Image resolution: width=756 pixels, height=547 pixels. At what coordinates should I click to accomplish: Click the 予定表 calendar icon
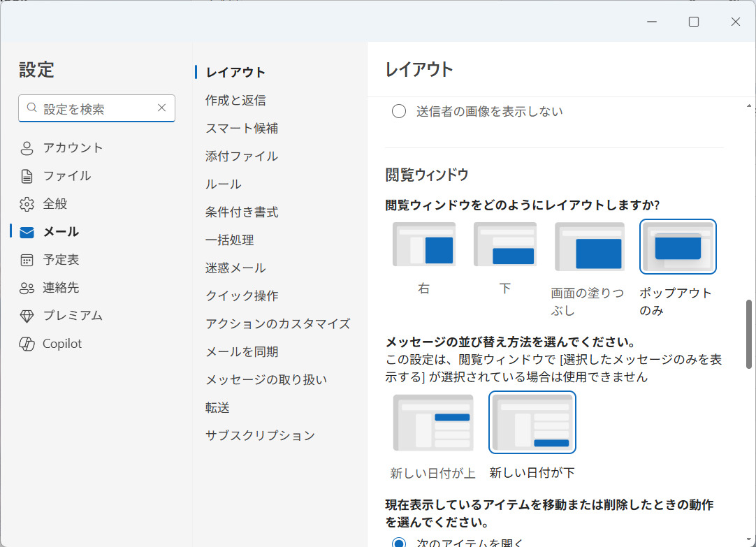click(x=27, y=260)
